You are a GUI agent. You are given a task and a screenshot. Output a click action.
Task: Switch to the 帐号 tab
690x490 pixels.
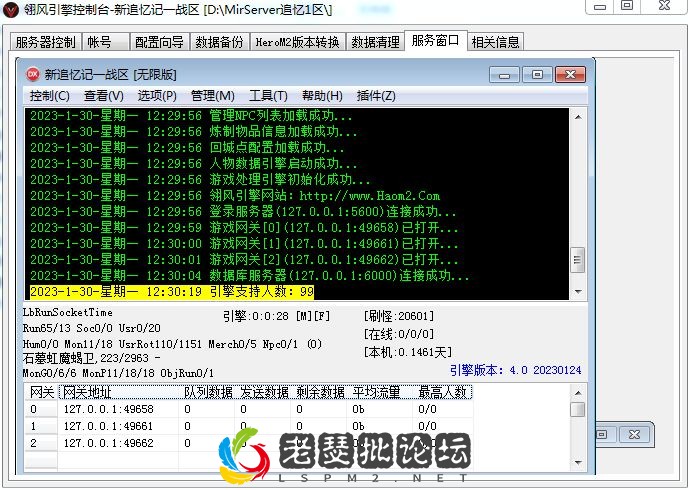pyautogui.click(x=105, y=42)
